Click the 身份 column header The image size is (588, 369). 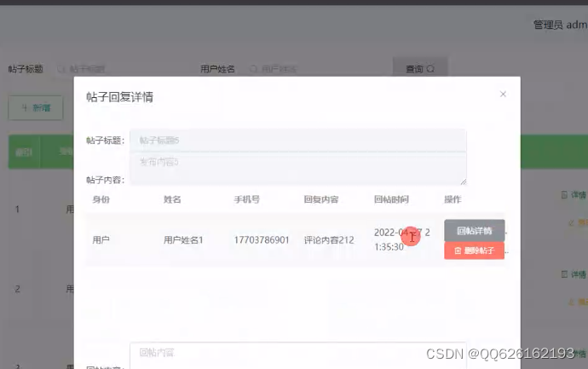point(101,199)
